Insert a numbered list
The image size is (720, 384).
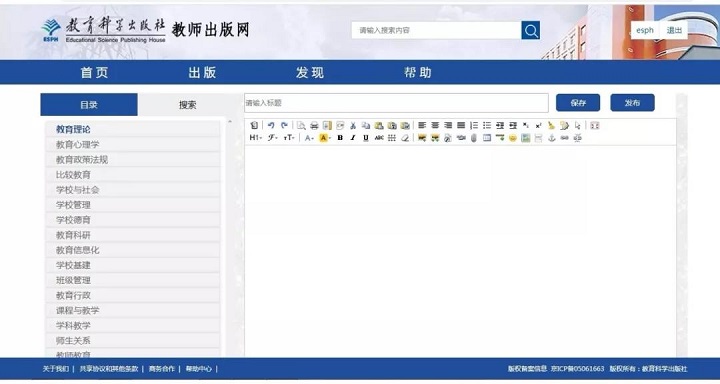click(x=474, y=125)
